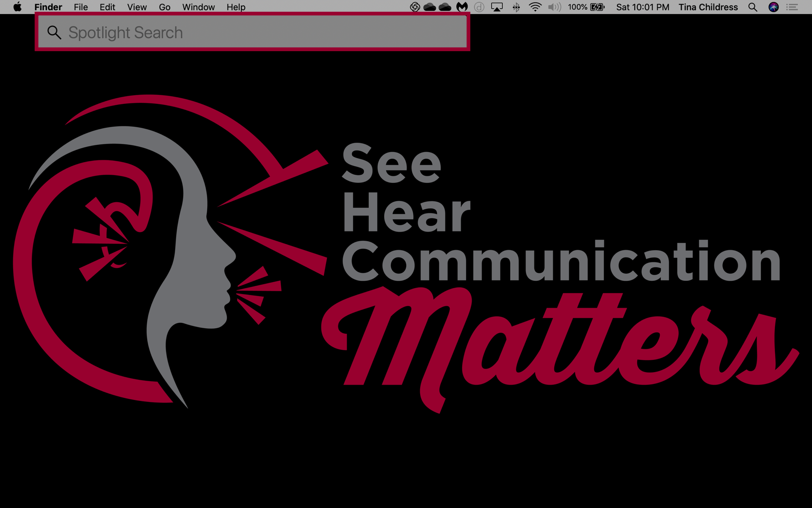This screenshot has height=508, width=812.
Task: Open the Go menu
Action: [x=164, y=7]
